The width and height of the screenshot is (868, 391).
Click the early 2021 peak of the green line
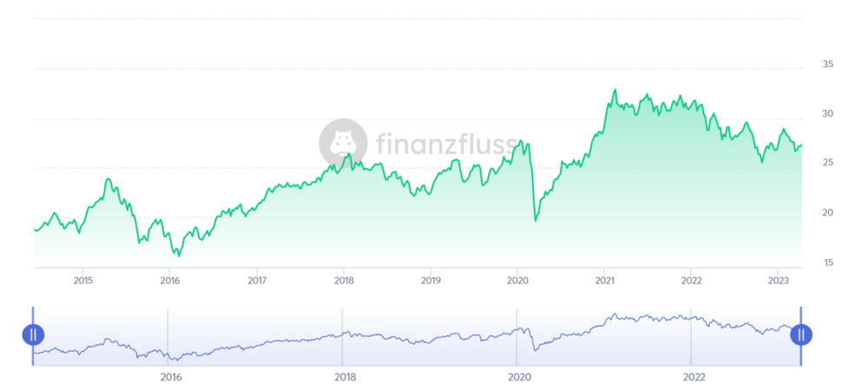coord(615,89)
